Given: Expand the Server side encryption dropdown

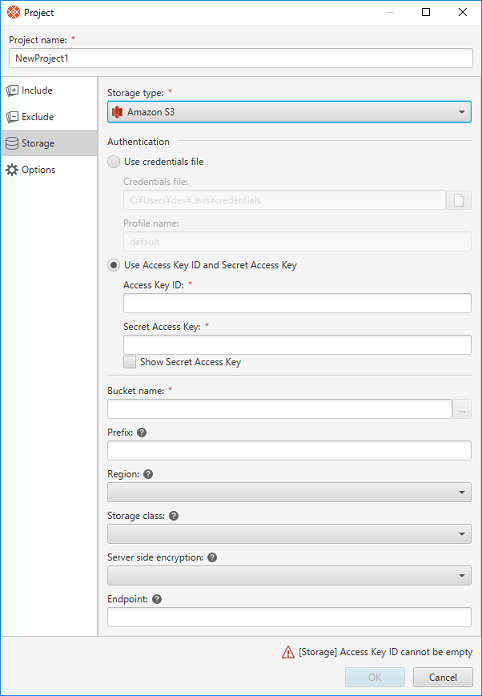Looking at the screenshot, I should [x=289, y=576].
